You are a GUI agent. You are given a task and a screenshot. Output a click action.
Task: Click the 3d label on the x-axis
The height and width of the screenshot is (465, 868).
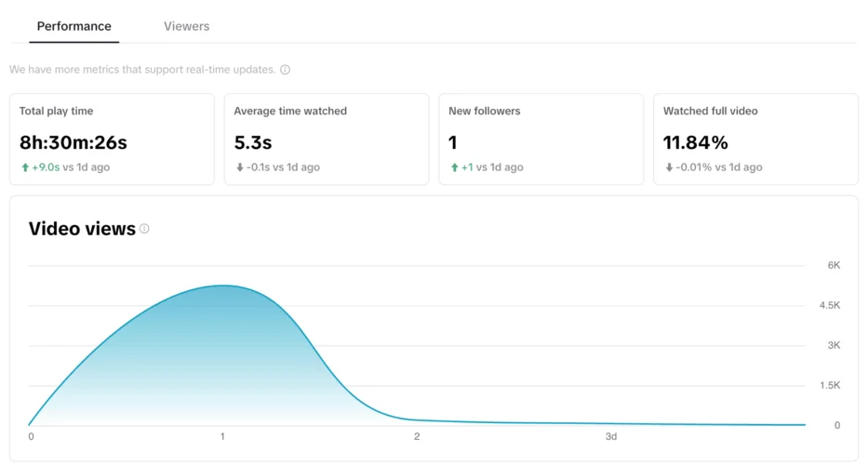[x=610, y=436]
